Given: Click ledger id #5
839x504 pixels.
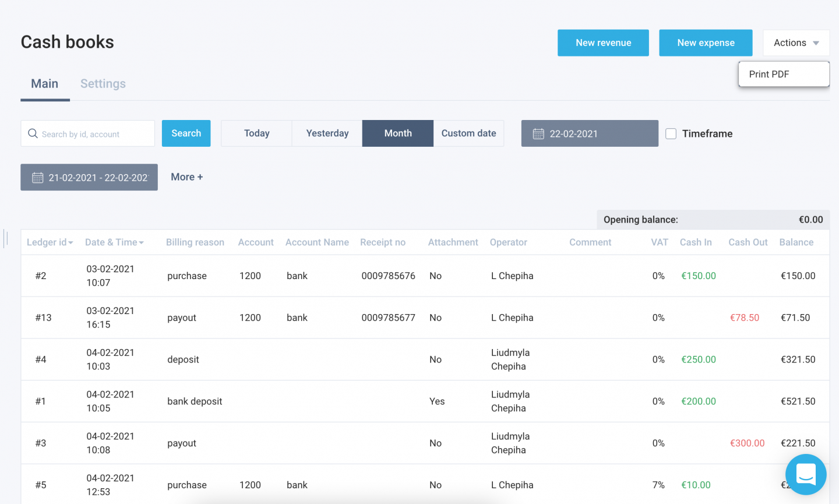Looking at the screenshot, I should click(41, 485).
